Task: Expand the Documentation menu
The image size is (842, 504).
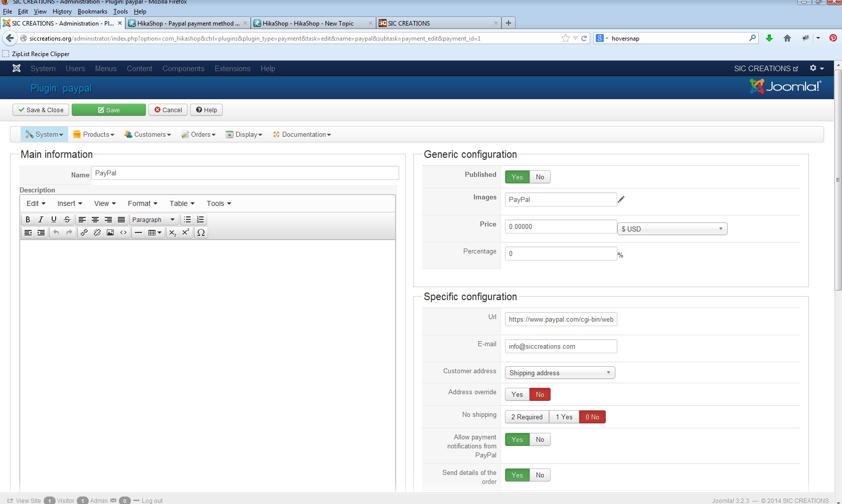Action: 302,134
